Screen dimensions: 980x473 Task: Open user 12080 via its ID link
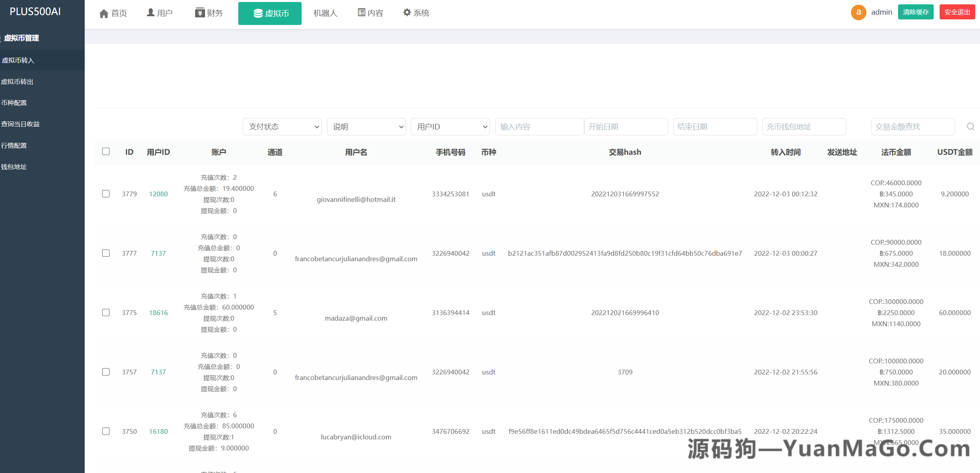click(x=158, y=194)
